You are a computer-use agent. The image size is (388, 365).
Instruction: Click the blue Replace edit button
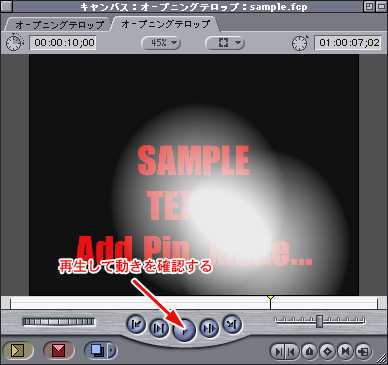click(97, 351)
